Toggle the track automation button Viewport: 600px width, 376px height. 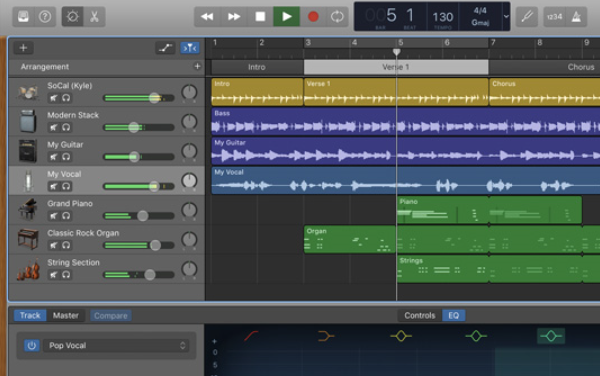tap(165, 48)
